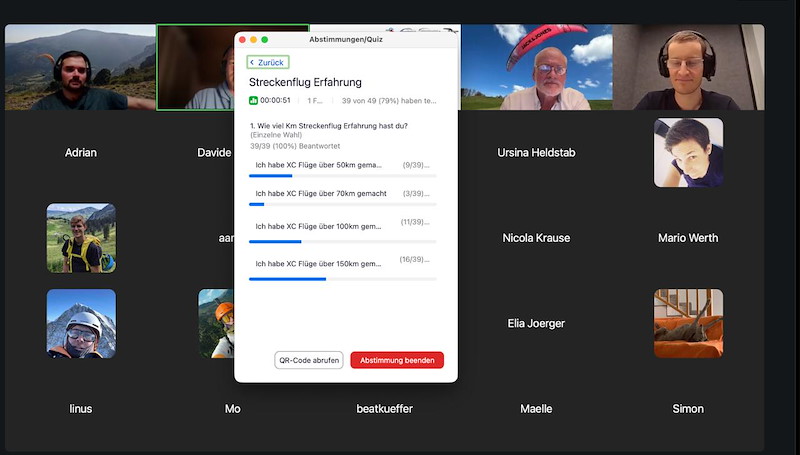Click the green poll status icon beside the timer
The image size is (800, 455).
point(253,100)
